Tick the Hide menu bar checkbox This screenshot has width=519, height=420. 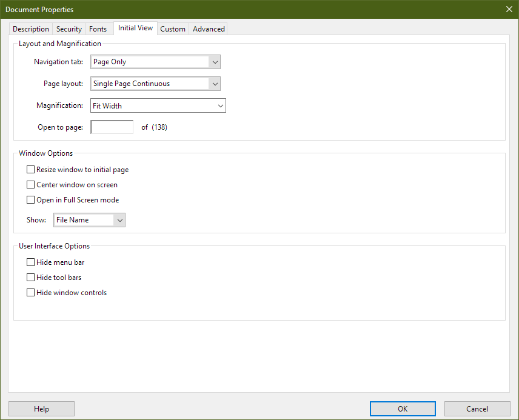[x=31, y=262]
